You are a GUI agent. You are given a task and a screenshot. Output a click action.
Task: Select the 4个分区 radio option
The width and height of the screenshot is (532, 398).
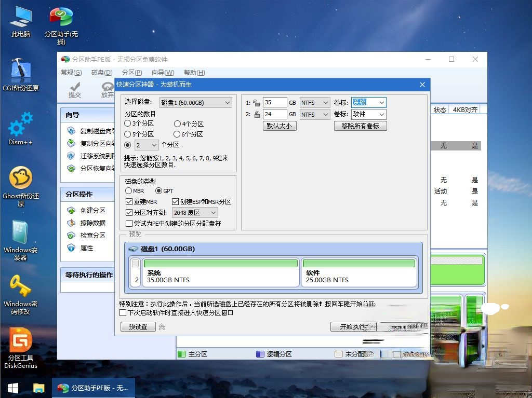pyautogui.click(x=177, y=123)
